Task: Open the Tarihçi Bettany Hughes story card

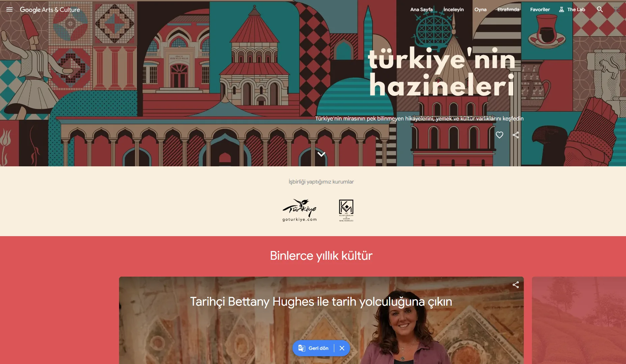Action: [321, 320]
